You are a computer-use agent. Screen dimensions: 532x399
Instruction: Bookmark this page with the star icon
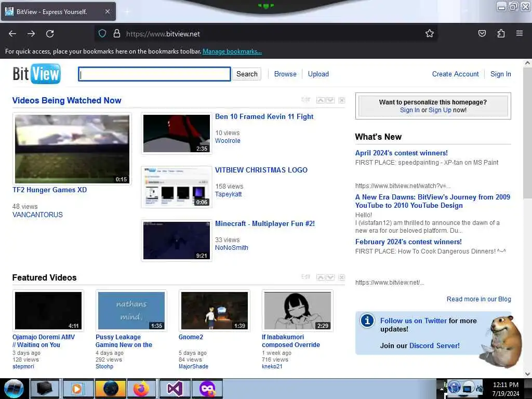(x=430, y=33)
